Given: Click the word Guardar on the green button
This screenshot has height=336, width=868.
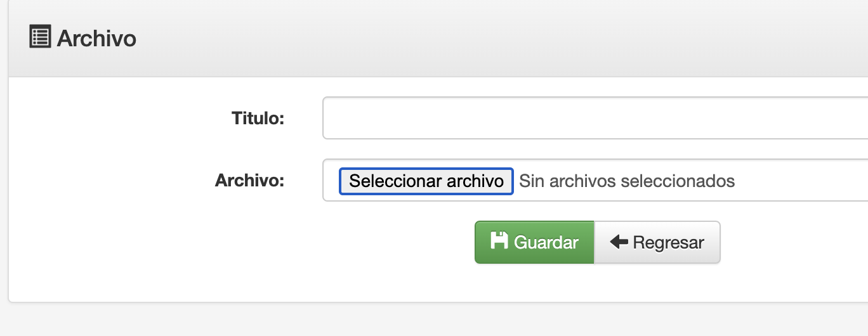Looking at the screenshot, I should pos(546,242).
